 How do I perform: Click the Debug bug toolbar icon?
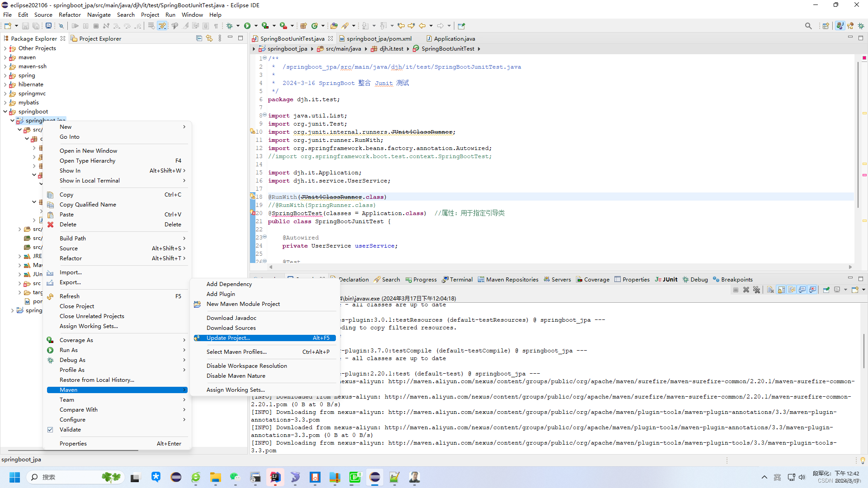click(230, 26)
